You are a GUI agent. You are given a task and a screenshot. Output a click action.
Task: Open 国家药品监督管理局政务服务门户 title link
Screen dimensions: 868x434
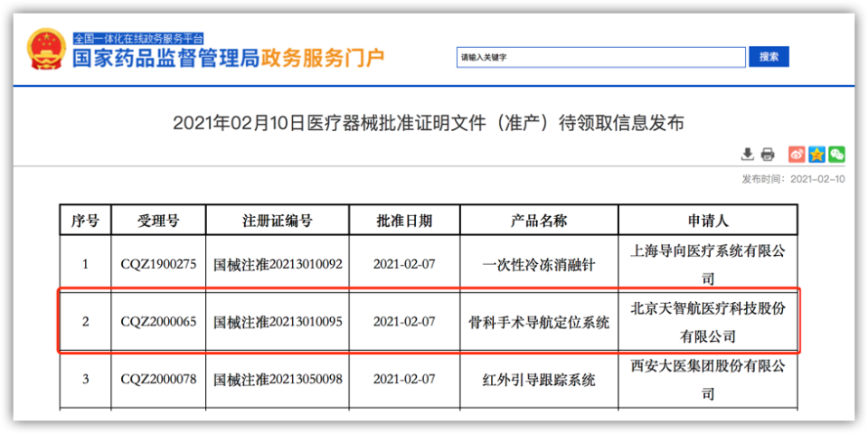229,58
